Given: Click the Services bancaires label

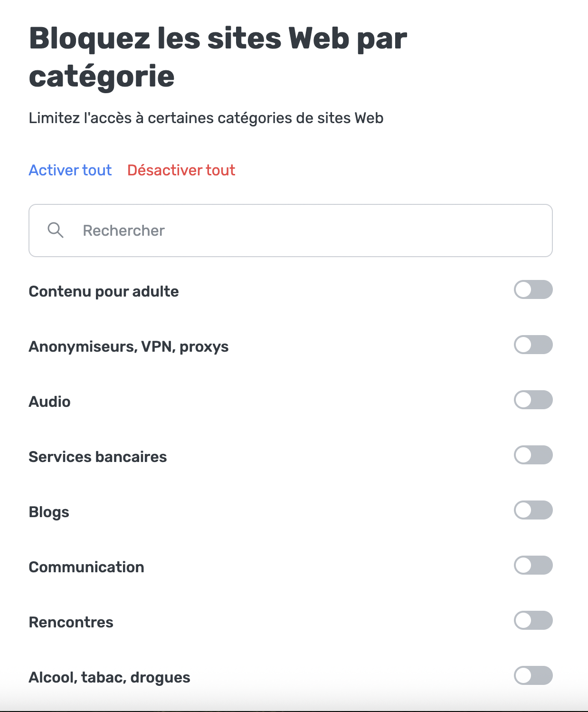Looking at the screenshot, I should coord(97,457).
